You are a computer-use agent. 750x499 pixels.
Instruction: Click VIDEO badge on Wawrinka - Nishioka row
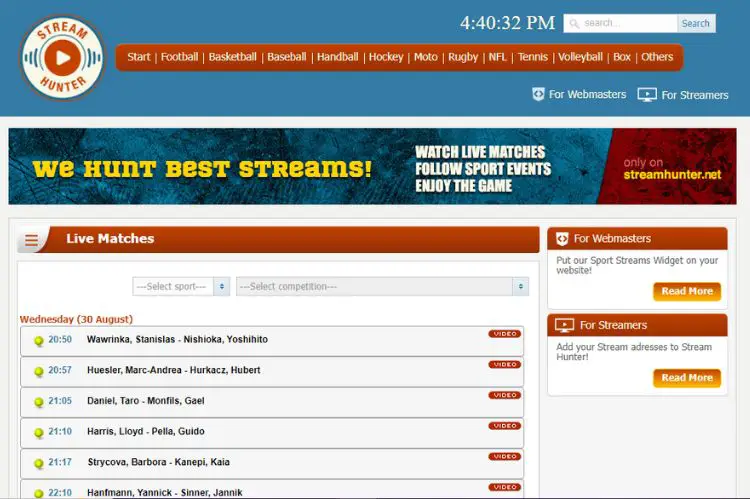pos(505,334)
